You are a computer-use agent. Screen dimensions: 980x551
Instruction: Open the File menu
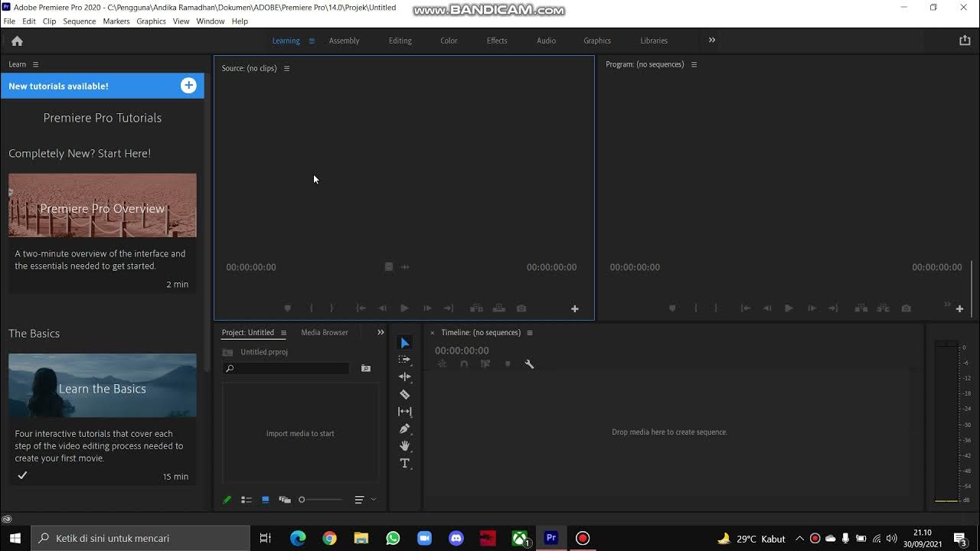pyautogui.click(x=9, y=21)
